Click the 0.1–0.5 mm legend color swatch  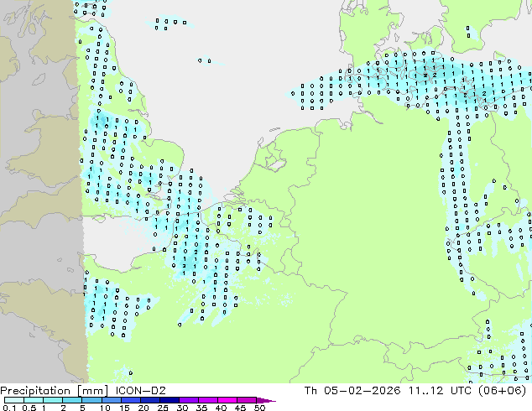(x=14, y=400)
